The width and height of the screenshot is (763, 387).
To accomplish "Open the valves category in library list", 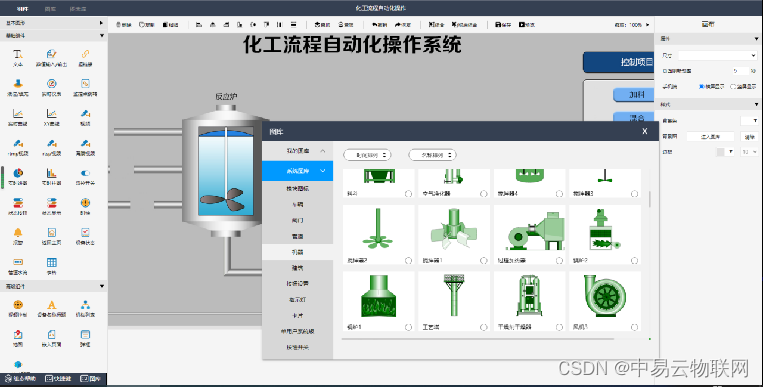I will point(298,221).
